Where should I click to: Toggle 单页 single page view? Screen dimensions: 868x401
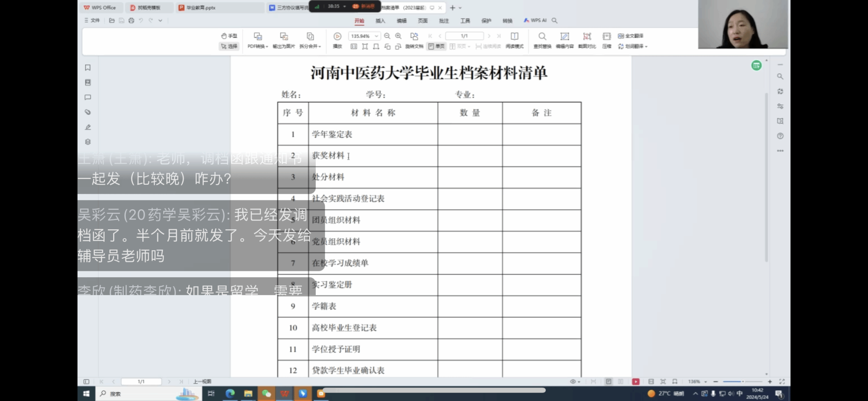437,46
